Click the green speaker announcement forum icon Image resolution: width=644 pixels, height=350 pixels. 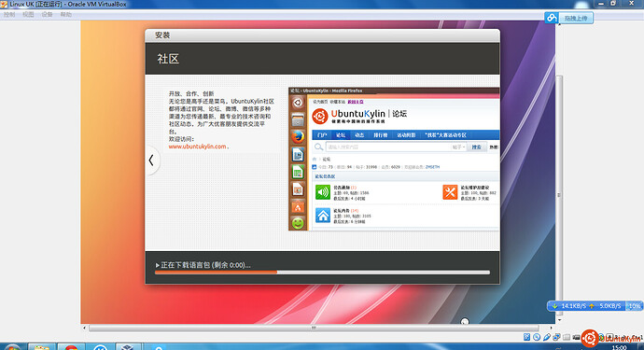click(323, 192)
